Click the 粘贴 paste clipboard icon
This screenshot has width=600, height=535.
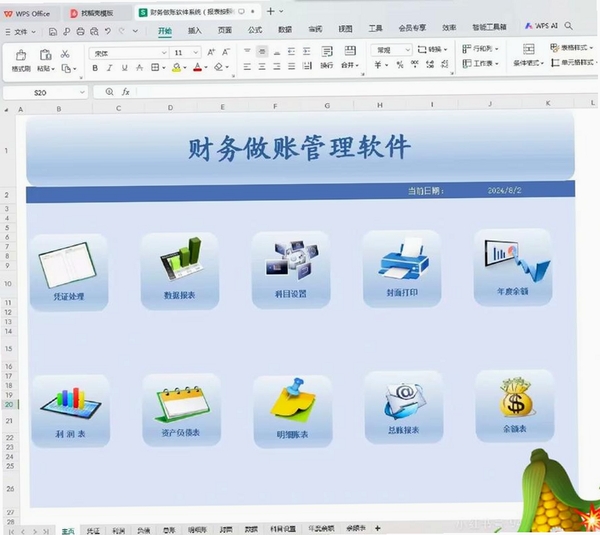[x=46, y=55]
